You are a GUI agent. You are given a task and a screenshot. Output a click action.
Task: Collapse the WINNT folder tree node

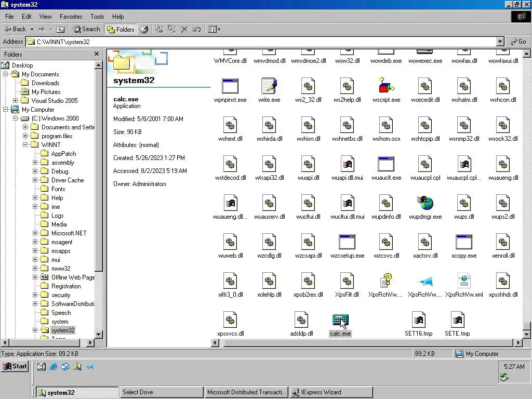pyautogui.click(x=25, y=144)
